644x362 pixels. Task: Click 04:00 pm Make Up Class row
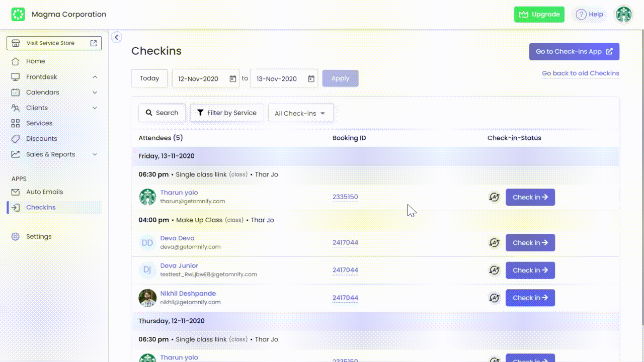(x=375, y=220)
